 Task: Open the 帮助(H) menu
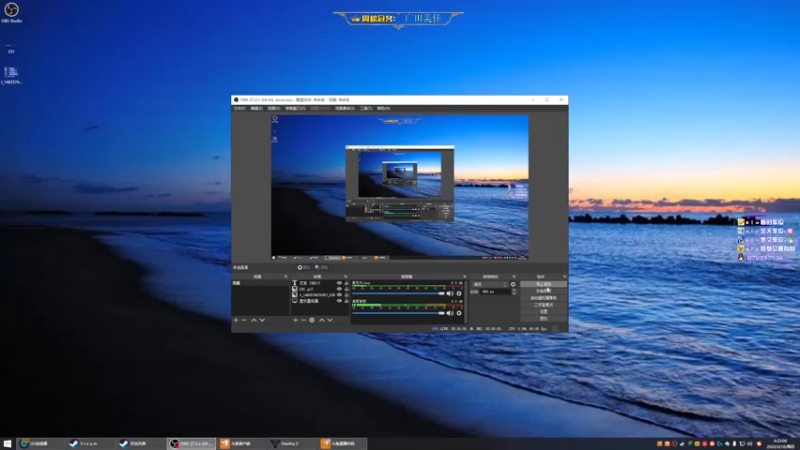click(x=383, y=108)
